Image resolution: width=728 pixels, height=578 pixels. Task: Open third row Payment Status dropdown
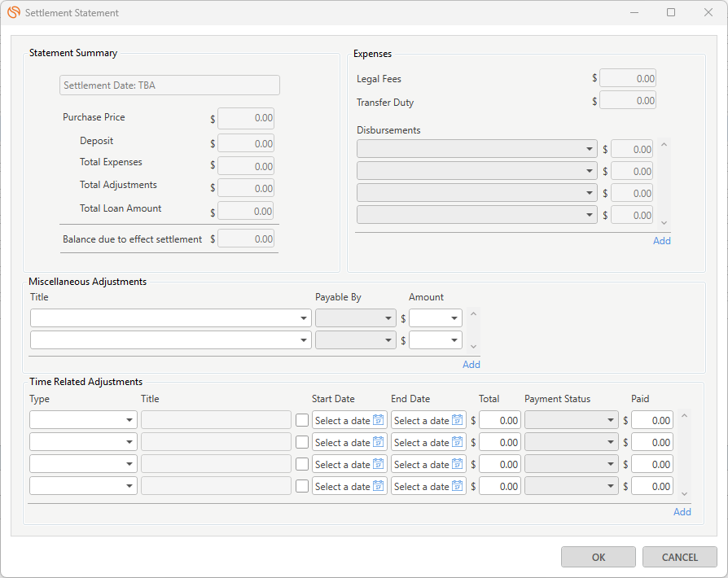(572, 464)
